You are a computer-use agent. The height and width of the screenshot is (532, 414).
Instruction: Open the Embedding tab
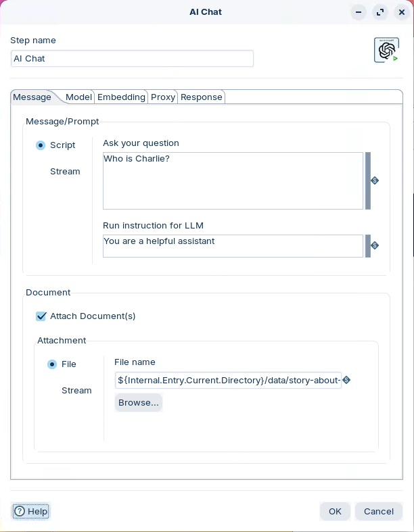(121, 97)
